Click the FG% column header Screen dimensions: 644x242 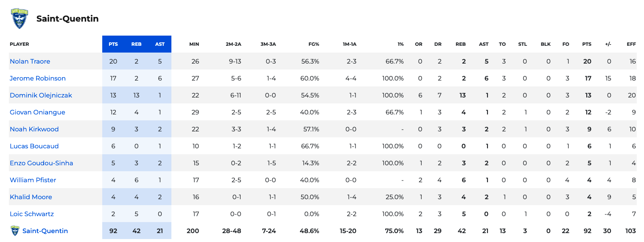click(x=314, y=44)
